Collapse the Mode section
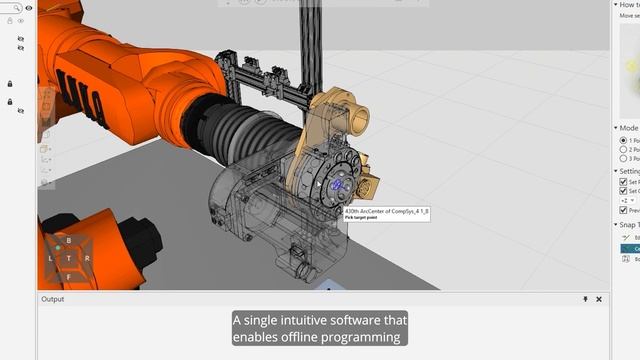 point(616,128)
